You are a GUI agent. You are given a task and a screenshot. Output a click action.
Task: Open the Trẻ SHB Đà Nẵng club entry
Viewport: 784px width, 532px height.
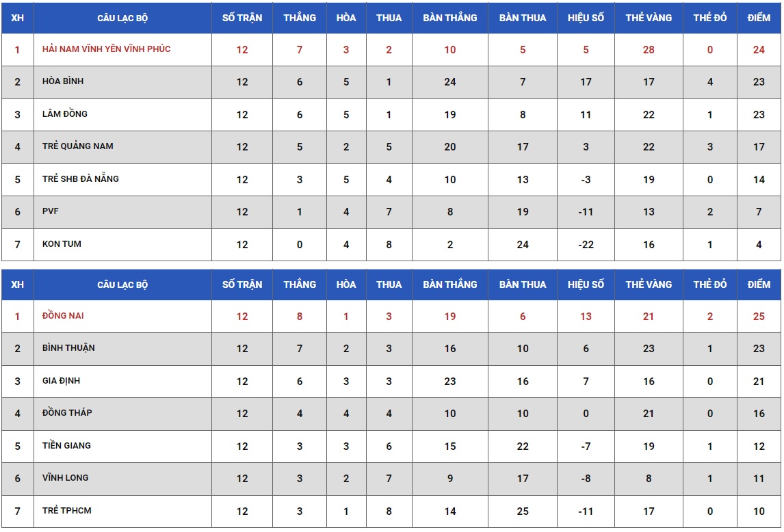coord(81,179)
